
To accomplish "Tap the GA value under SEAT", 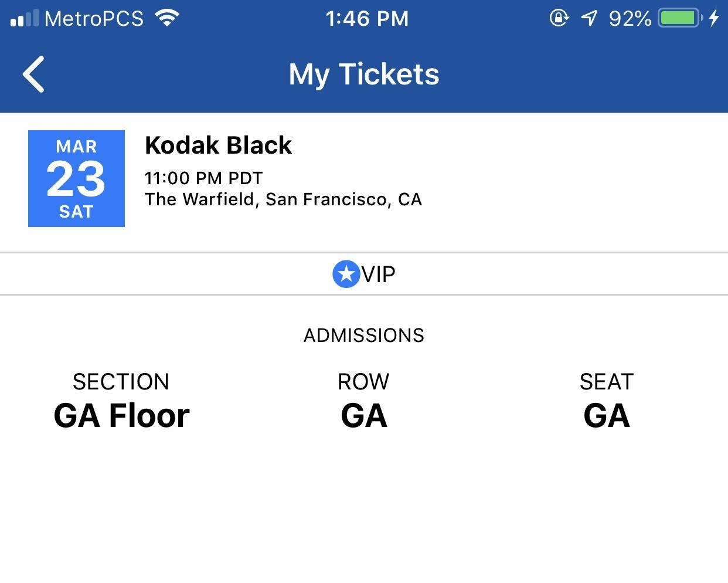I will pos(607,416).
